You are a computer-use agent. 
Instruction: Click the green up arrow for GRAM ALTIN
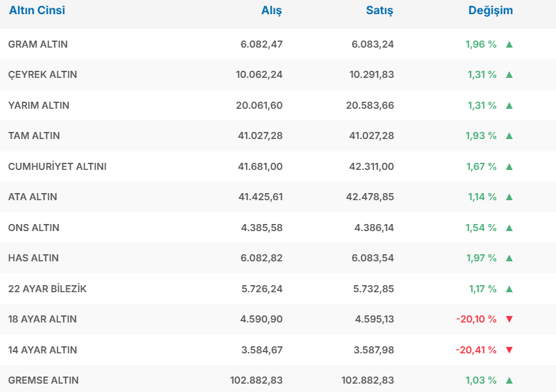pos(509,44)
